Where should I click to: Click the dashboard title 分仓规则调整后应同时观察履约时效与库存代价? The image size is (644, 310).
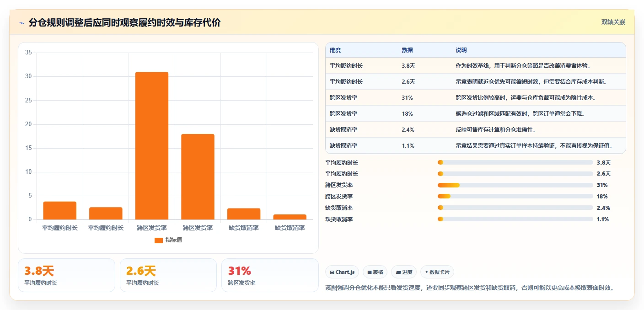[x=124, y=23]
